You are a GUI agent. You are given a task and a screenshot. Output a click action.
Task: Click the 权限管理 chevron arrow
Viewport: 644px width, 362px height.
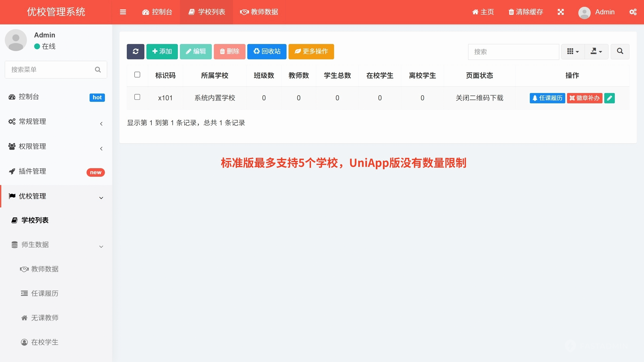(101, 149)
